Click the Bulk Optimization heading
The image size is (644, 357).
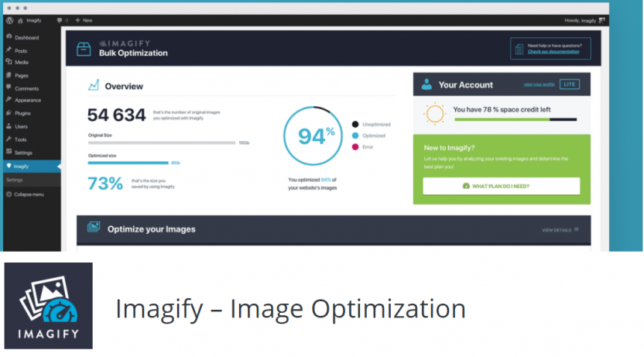coord(133,53)
